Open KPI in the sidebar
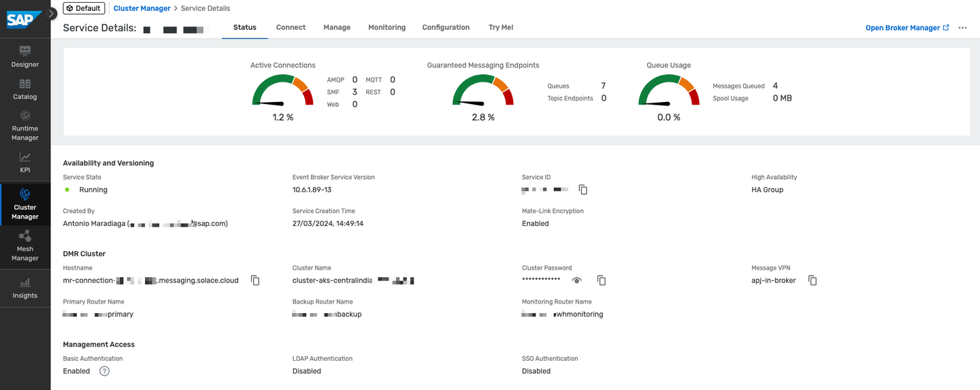The image size is (980, 390). (25, 163)
